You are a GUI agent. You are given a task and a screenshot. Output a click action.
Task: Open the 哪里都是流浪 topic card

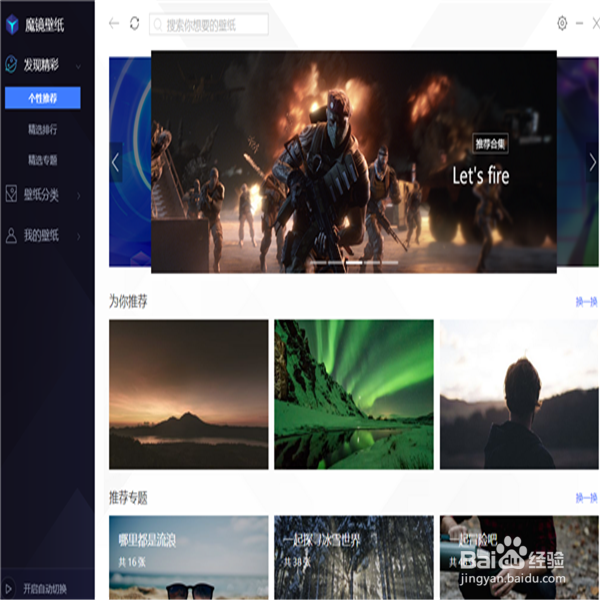(189, 558)
